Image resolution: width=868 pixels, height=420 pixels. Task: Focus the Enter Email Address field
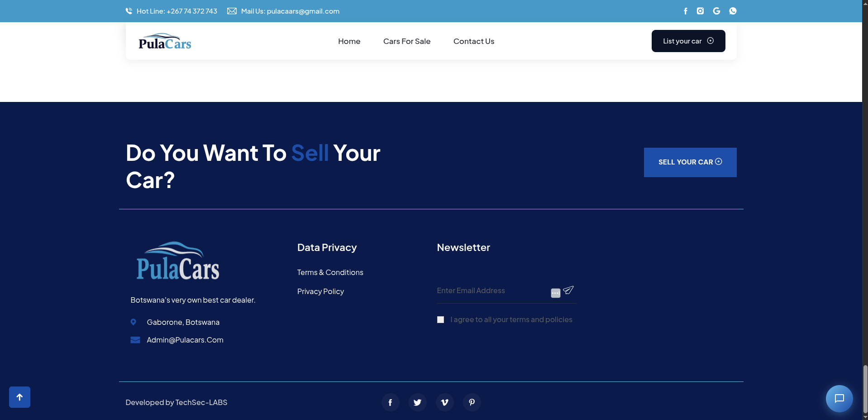[x=491, y=291]
